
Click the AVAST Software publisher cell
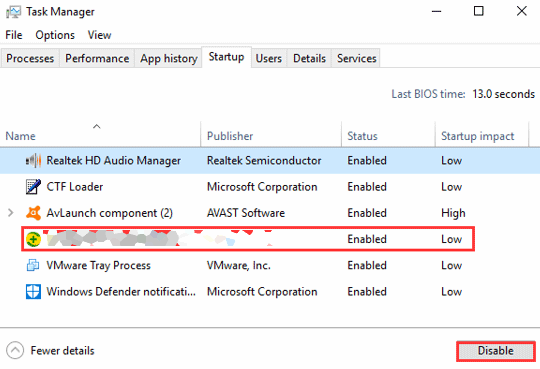[246, 213]
